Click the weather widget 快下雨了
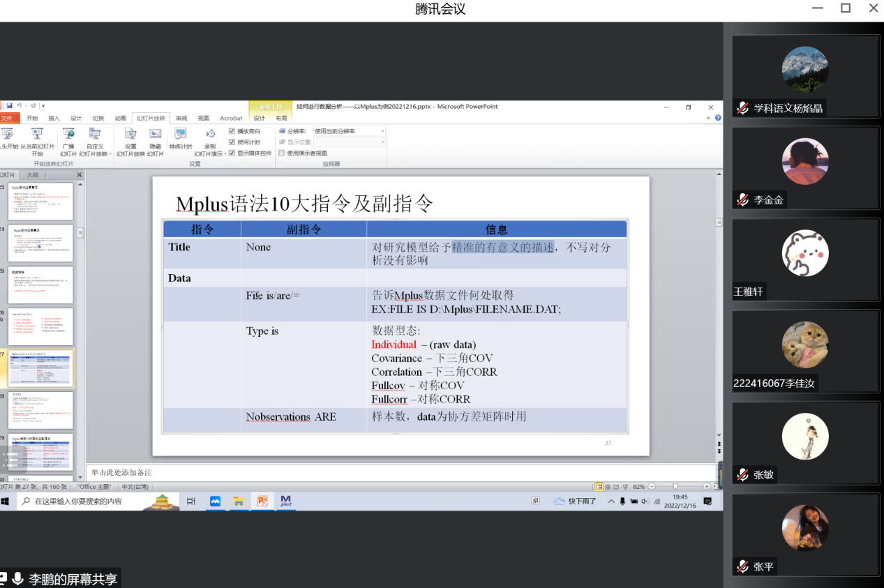Screen dimensions: 884x588 coord(576,501)
